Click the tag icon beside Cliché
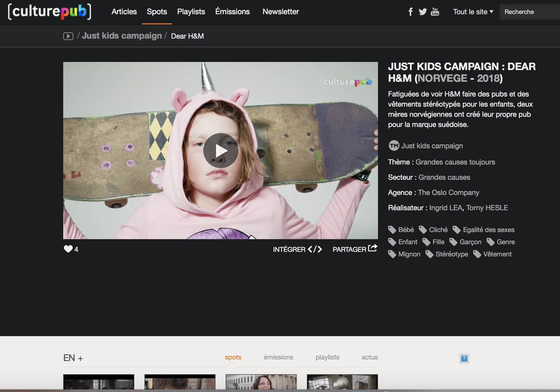 pos(423,230)
